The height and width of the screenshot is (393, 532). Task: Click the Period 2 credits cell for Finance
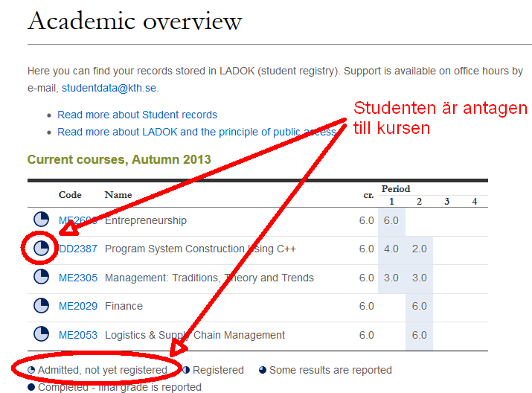click(419, 306)
